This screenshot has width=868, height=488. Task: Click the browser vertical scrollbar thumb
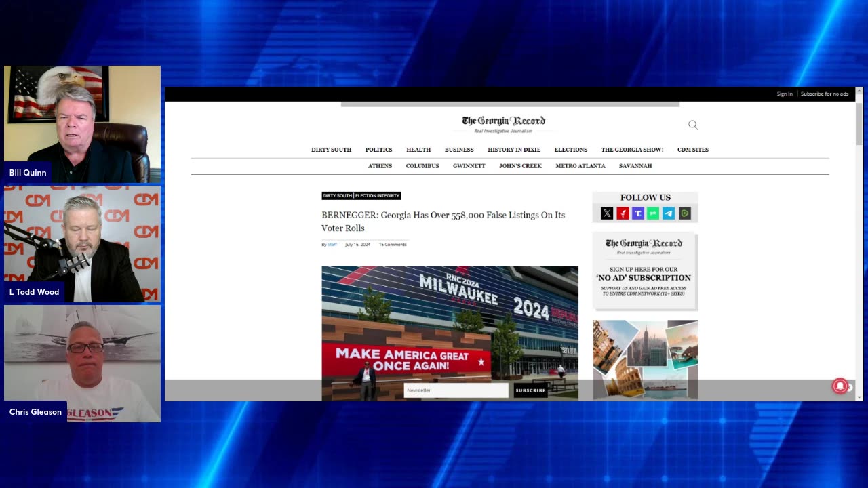pyautogui.click(x=859, y=122)
